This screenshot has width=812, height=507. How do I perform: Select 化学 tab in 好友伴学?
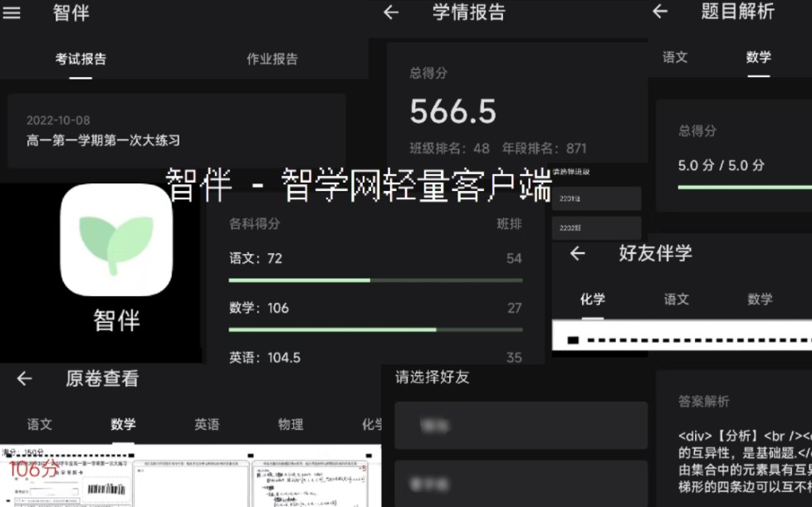point(593,299)
